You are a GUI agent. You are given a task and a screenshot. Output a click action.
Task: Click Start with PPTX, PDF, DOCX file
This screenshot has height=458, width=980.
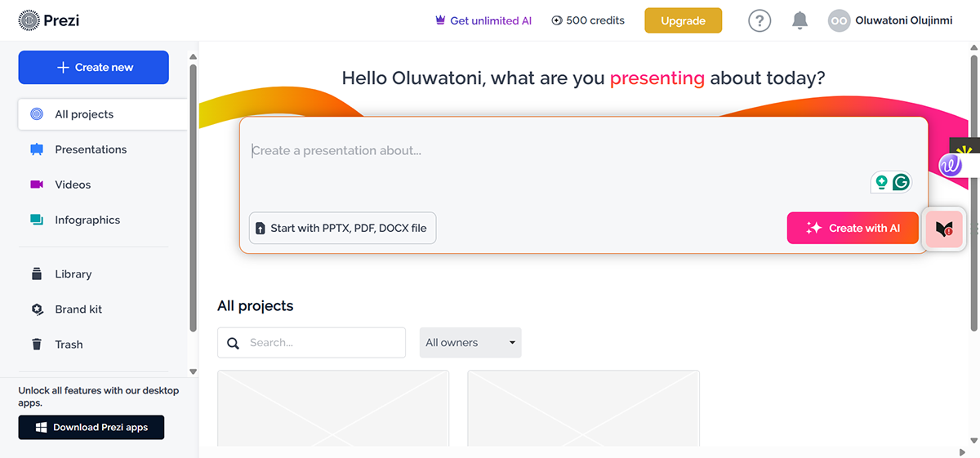(342, 229)
